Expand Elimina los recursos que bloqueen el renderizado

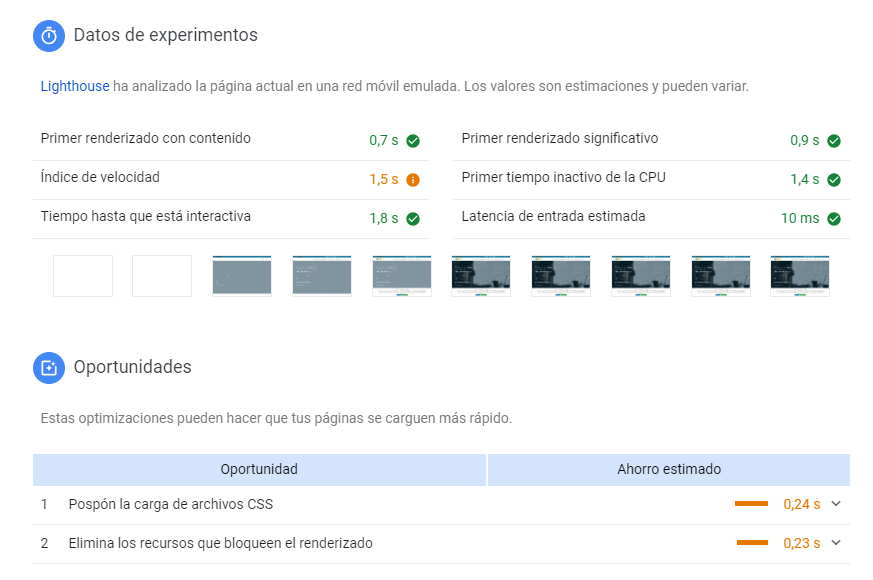pos(836,543)
